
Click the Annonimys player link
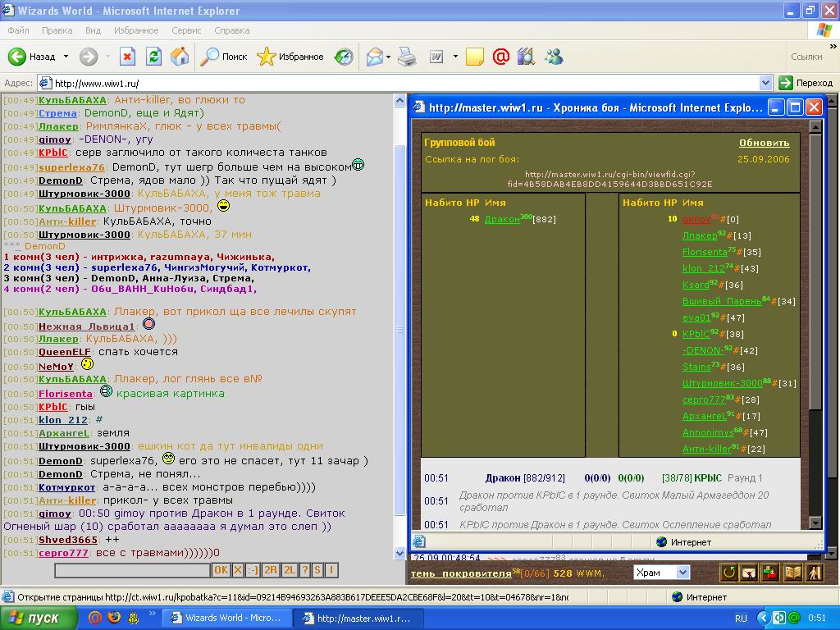(x=708, y=432)
